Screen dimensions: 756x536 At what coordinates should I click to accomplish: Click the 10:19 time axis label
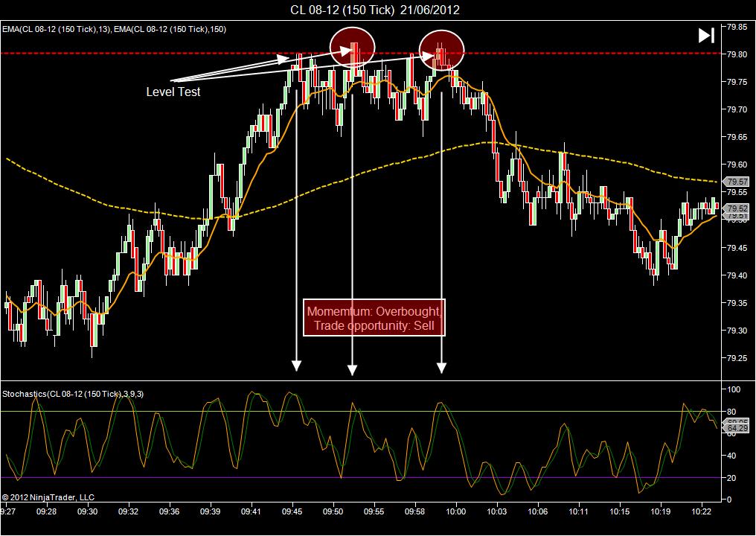coord(661,511)
